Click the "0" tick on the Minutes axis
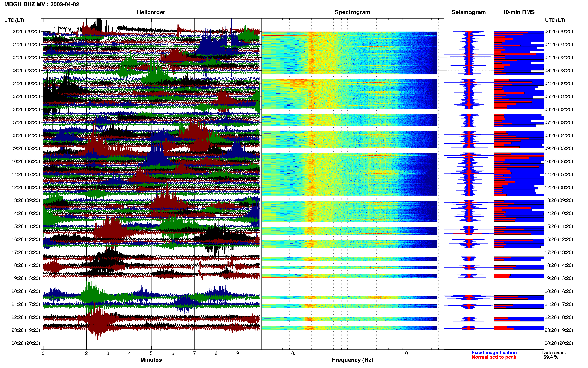Screen dimensions: 588x368 [43, 353]
